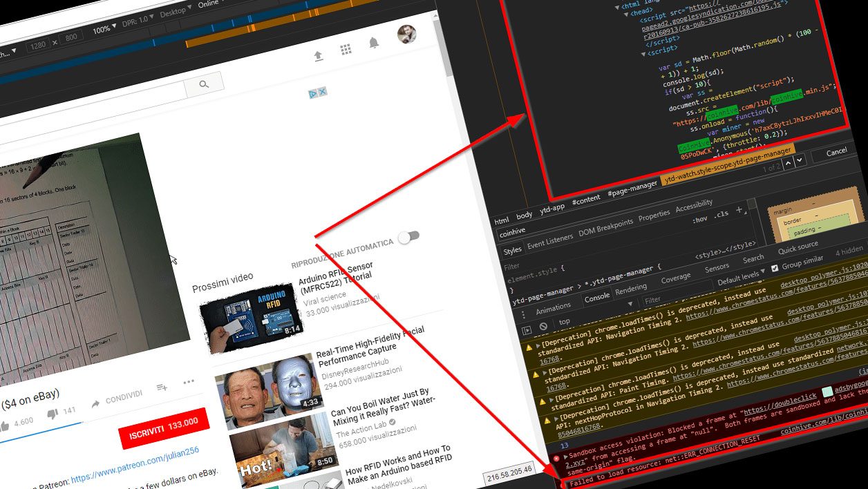
Task: Open the YouTube apps grid icon
Action: pyautogui.click(x=346, y=50)
